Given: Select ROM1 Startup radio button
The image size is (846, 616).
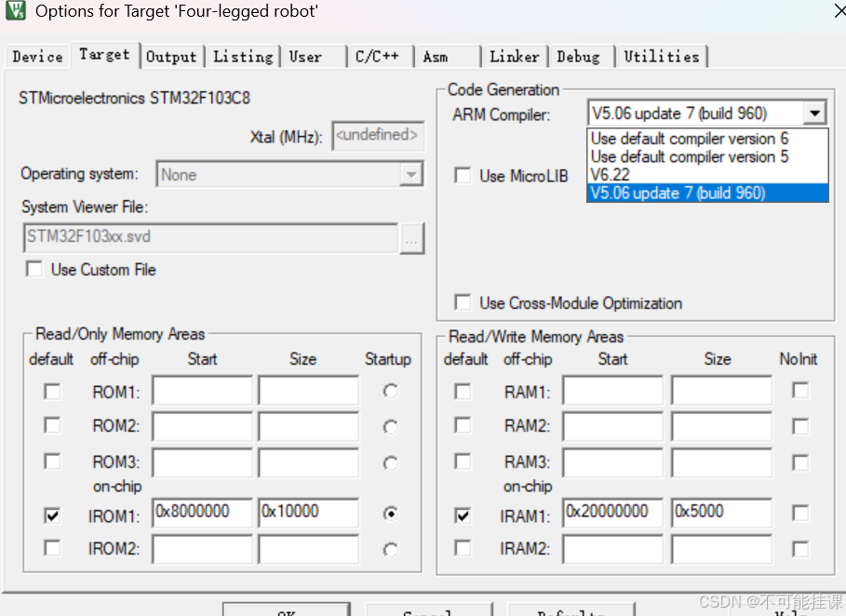Looking at the screenshot, I should point(391,391).
